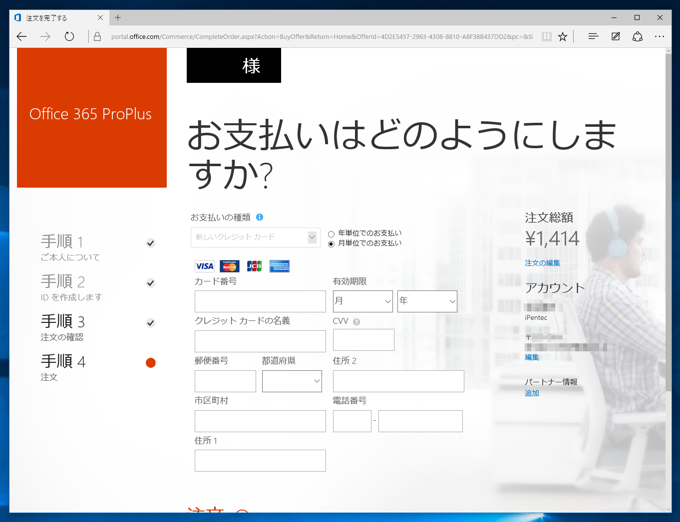Click the padlock site security icon
680x522 pixels.
point(98,37)
